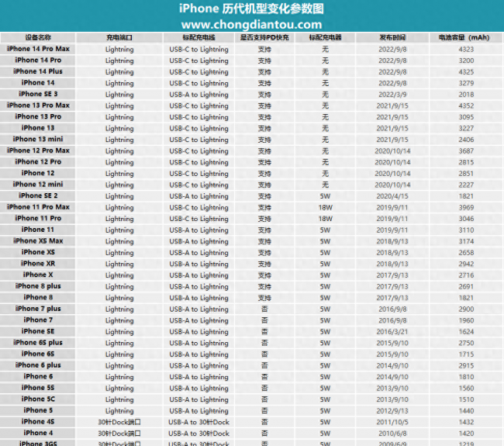Click the 2010/6/8 release date

[x=392, y=433]
